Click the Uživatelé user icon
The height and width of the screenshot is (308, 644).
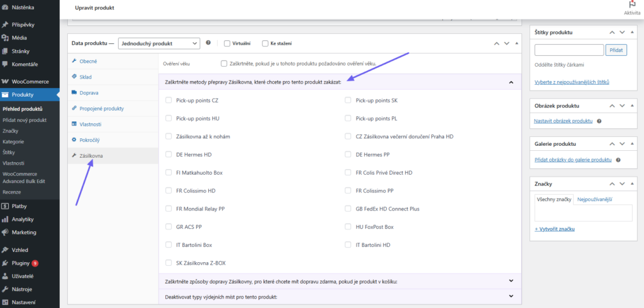click(x=5, y=276)
